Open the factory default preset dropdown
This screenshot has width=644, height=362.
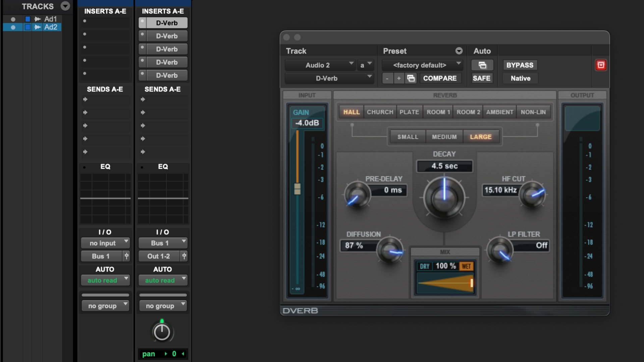tap(422, 65)
